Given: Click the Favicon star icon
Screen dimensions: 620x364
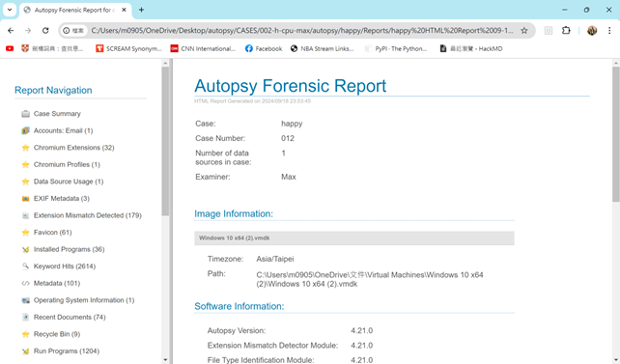Looking at the screenshot, I should (x=26, y=233).
